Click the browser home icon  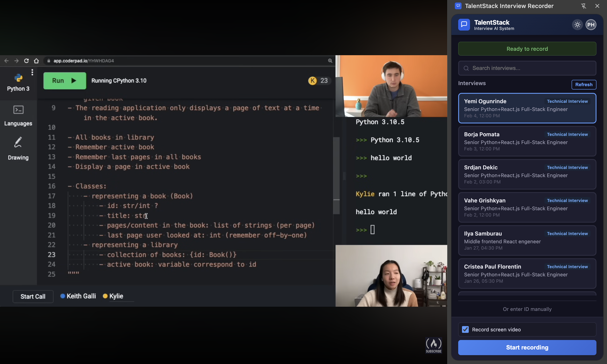click(36, 61)
